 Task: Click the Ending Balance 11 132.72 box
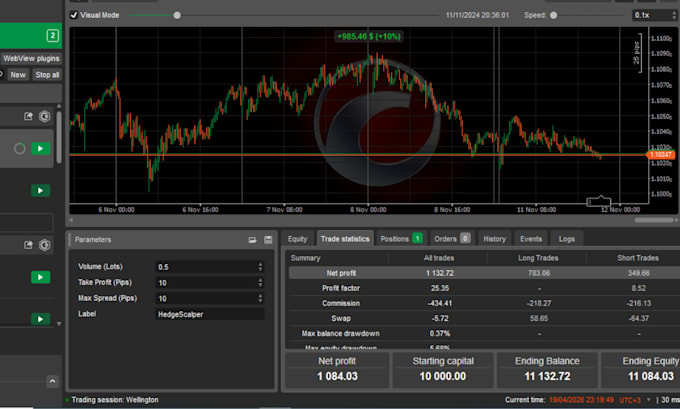click(547, 370)
